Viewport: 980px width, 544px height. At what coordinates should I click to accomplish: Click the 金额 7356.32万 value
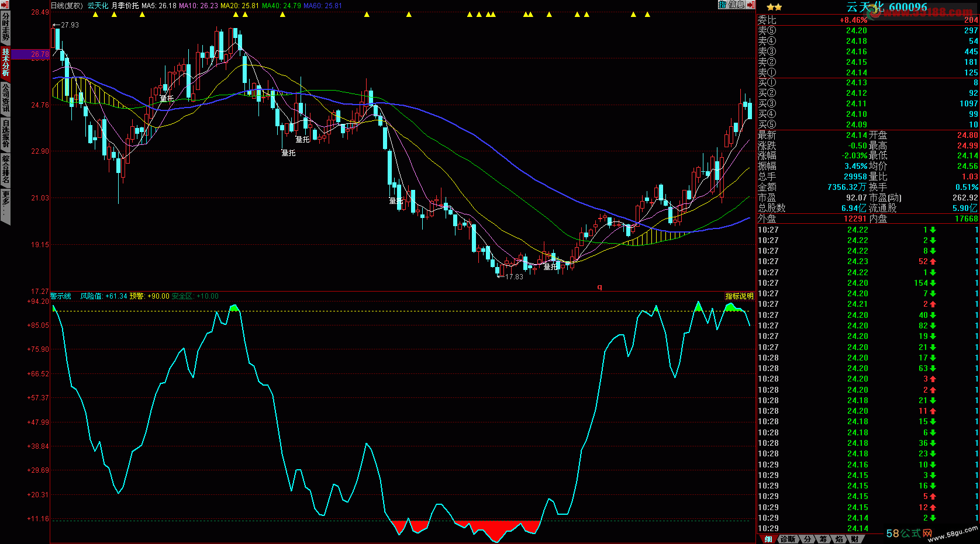tap(847, 188)
